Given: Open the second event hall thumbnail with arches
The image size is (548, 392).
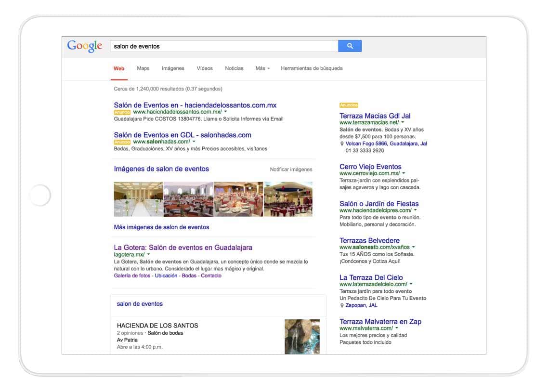Looking at the screenshot, I should pos(188,199).
